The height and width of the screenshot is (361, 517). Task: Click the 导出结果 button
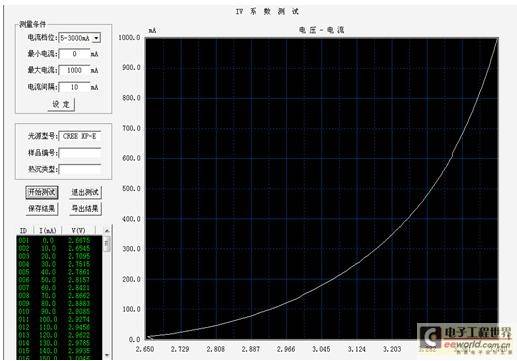point(85,209)
